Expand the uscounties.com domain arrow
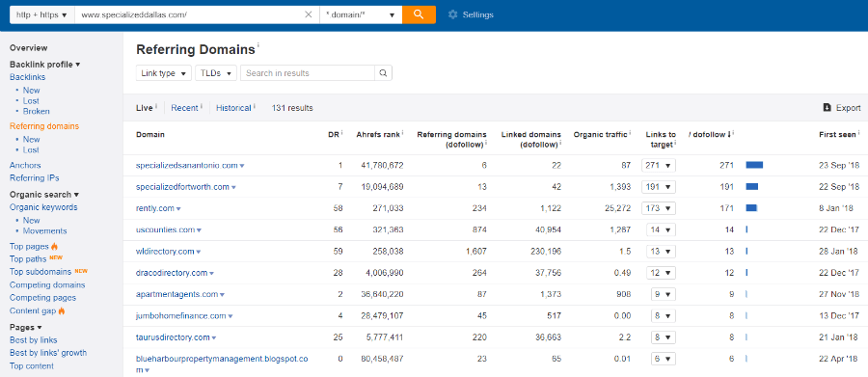868x377 pixels. tap(199, 230)
